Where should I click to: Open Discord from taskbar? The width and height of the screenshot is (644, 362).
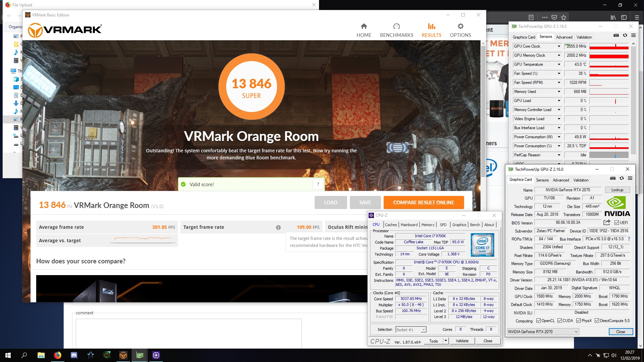click(x=74, y=355)
